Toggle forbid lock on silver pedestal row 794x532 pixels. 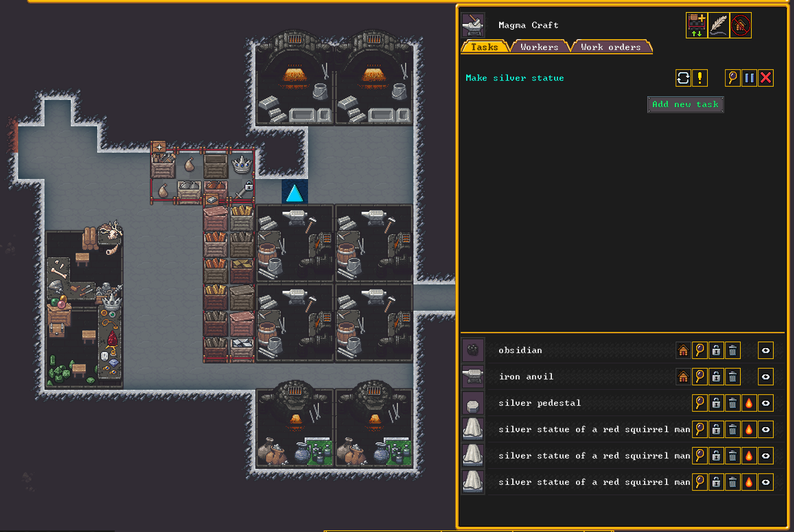[716, 403]
